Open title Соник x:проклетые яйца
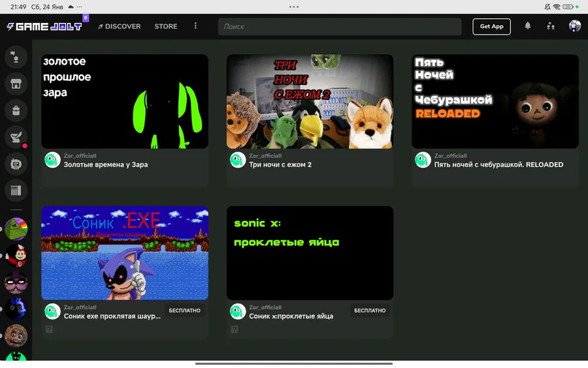The height and width of the screenshot is (368, 588). tap(291, 316)
